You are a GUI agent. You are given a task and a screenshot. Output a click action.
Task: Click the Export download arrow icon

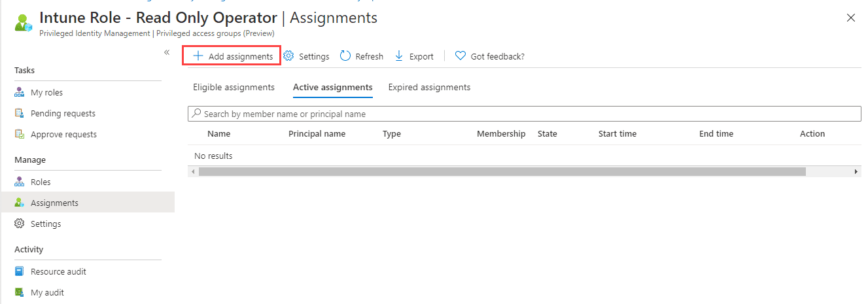[399, 56]
